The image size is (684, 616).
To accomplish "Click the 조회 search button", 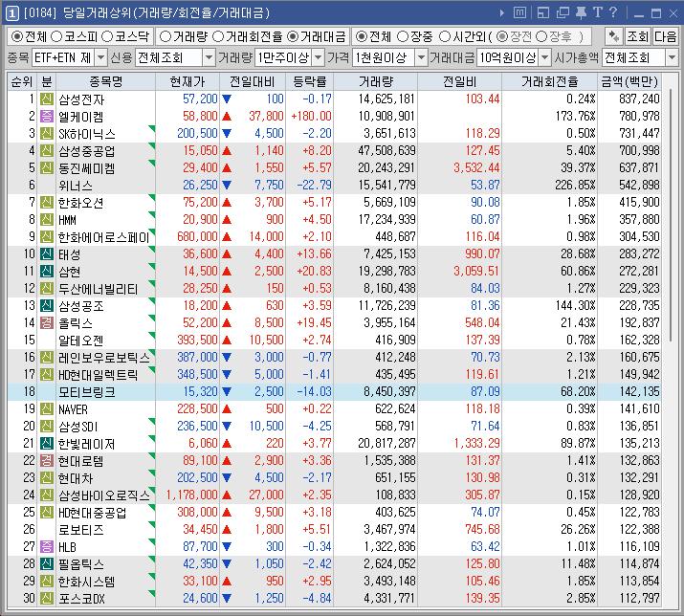I will pyautogui.click(x=637, y=36).
